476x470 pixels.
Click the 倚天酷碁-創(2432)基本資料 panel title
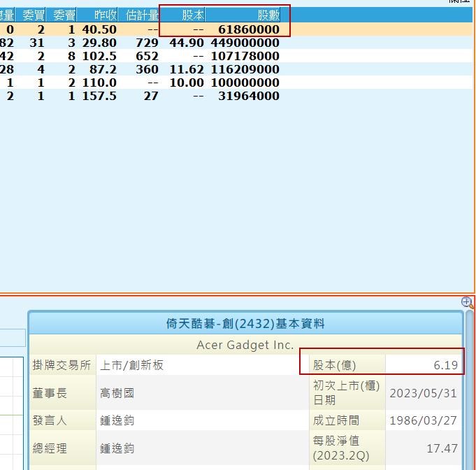[x=245, y=324]
